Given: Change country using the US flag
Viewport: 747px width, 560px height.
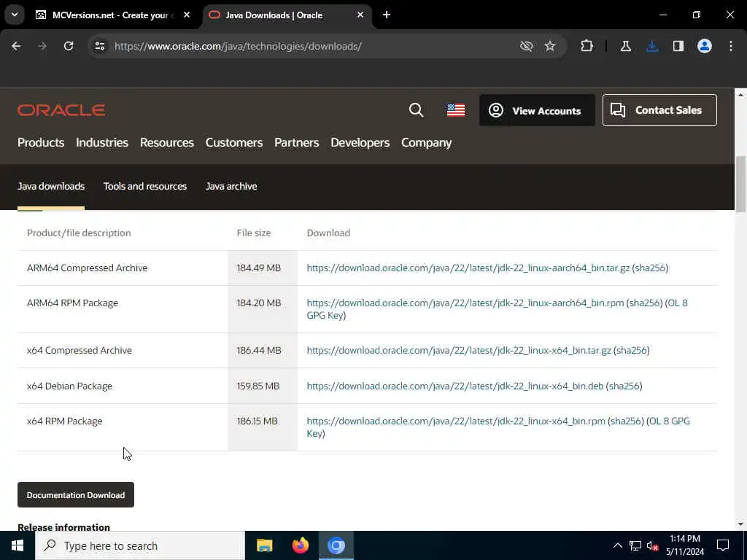Looking at the screenshot, I should pyautogui.click(x=456, y=110).
